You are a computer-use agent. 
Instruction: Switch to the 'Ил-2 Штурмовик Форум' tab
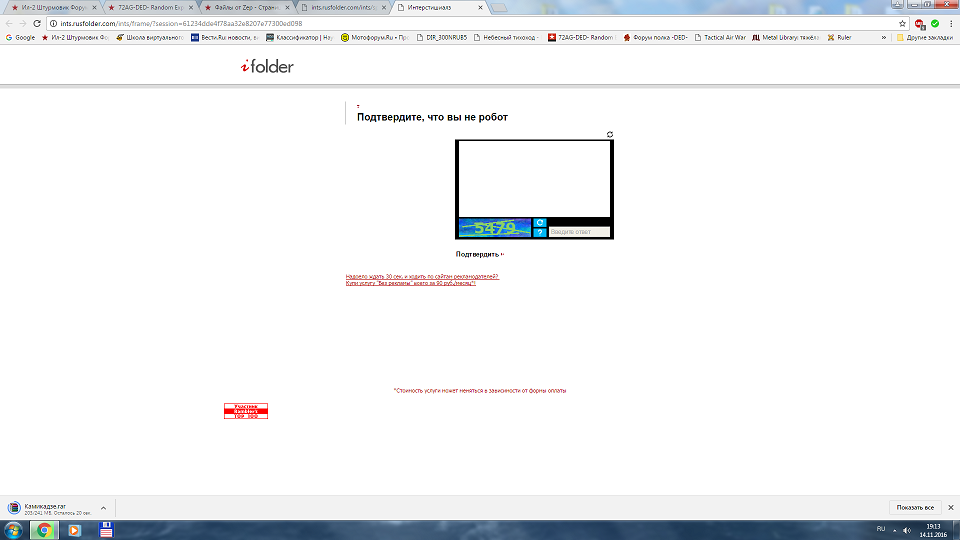(x=52, y=7)
